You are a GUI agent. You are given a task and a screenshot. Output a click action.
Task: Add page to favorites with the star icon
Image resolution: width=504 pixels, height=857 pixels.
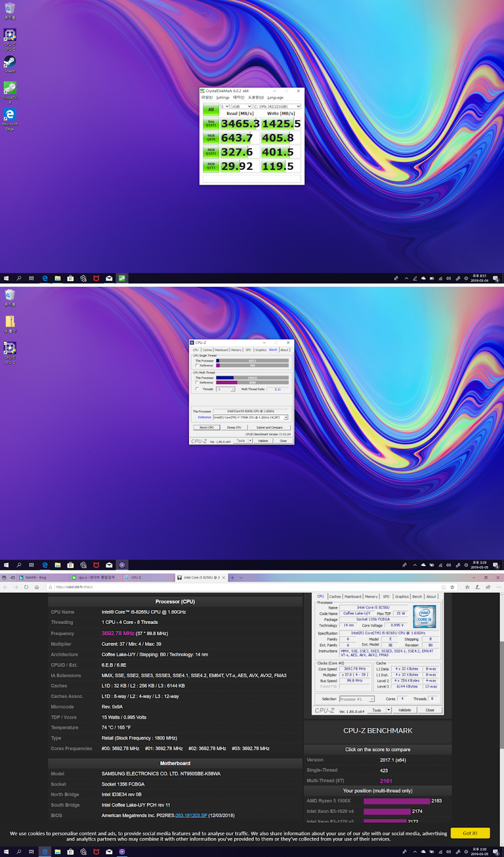point(452,587)
